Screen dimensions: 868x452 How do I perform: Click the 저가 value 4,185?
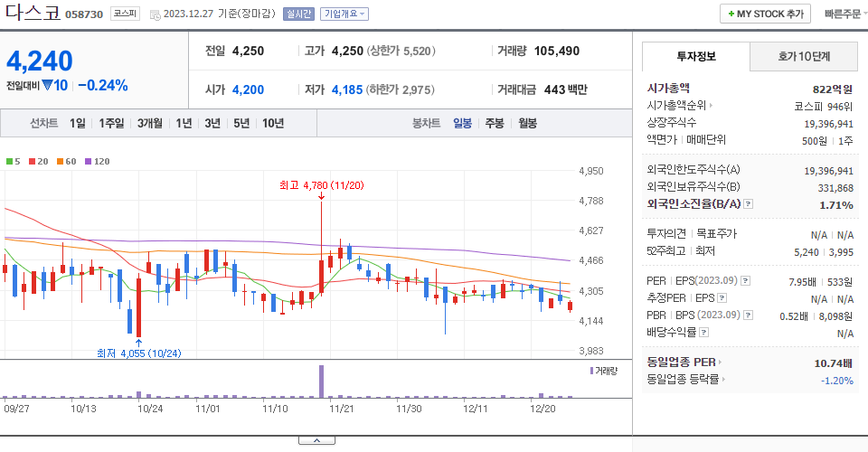[347, 89]
